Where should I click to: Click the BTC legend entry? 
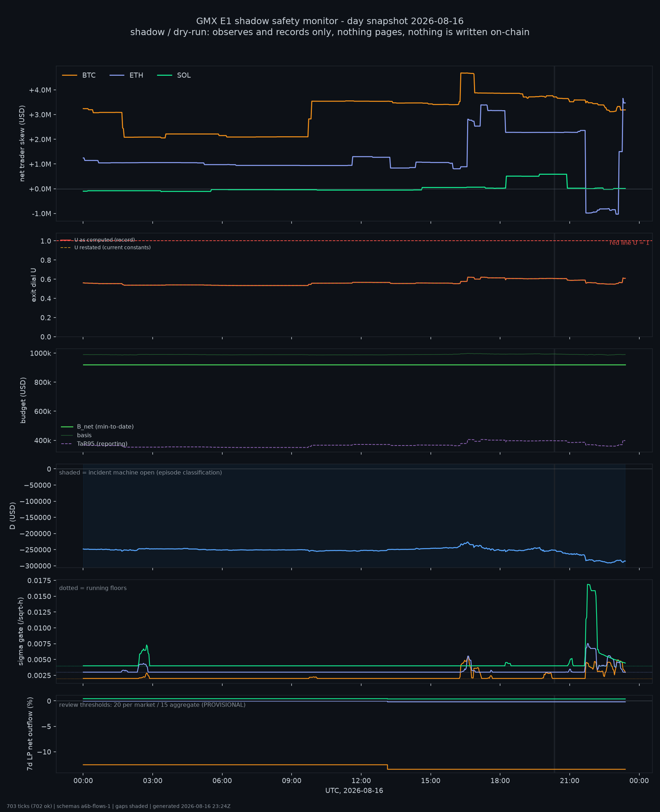(79, 75)
